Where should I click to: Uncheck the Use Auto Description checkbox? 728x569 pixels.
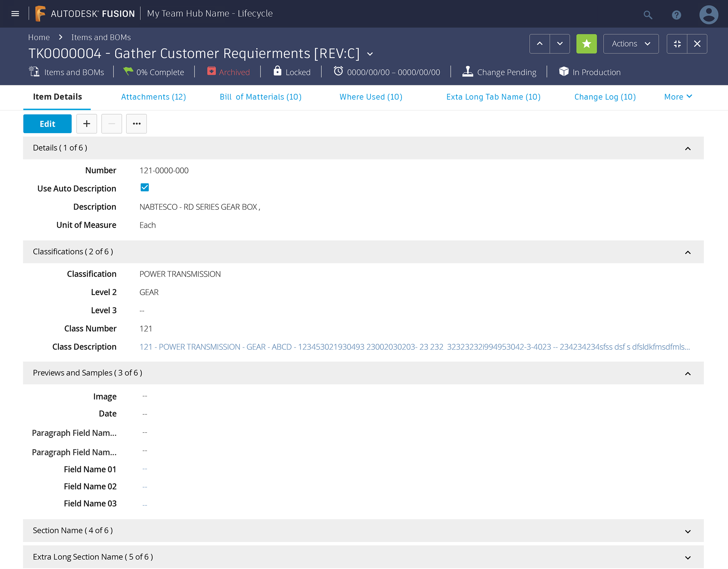144,187
